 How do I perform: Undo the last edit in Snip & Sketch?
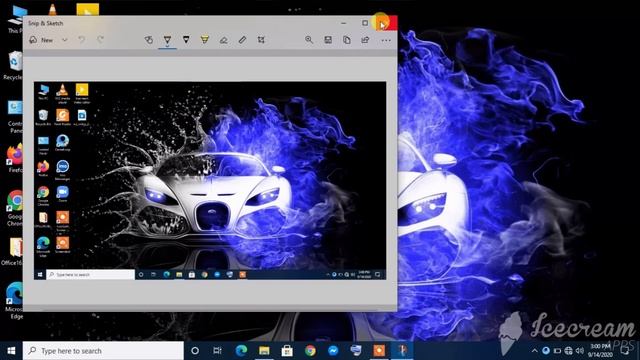pyautogui.click(x=82, y=40)
